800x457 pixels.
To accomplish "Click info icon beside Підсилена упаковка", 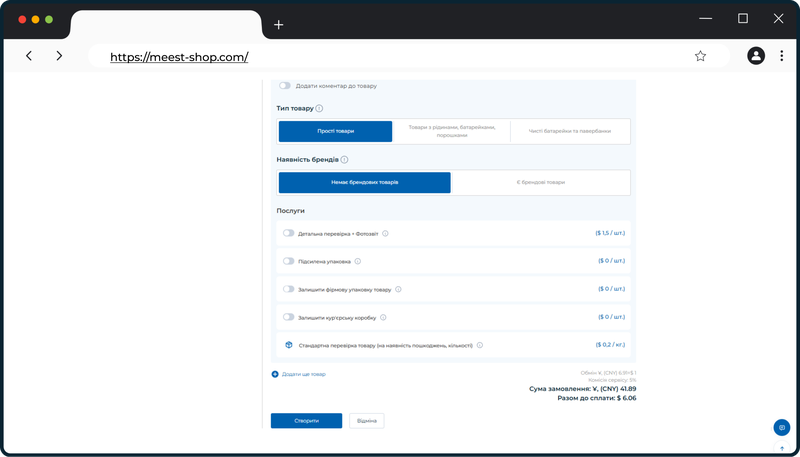I will coord(358,261).
